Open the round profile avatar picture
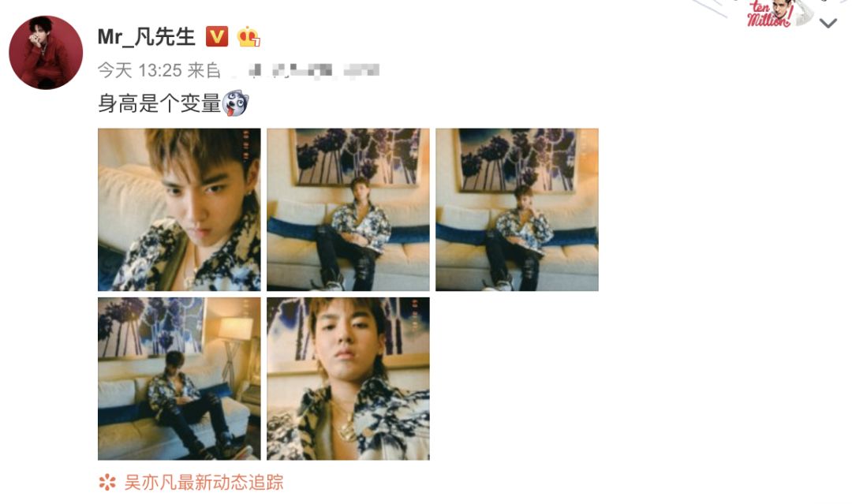 (46, 52)
